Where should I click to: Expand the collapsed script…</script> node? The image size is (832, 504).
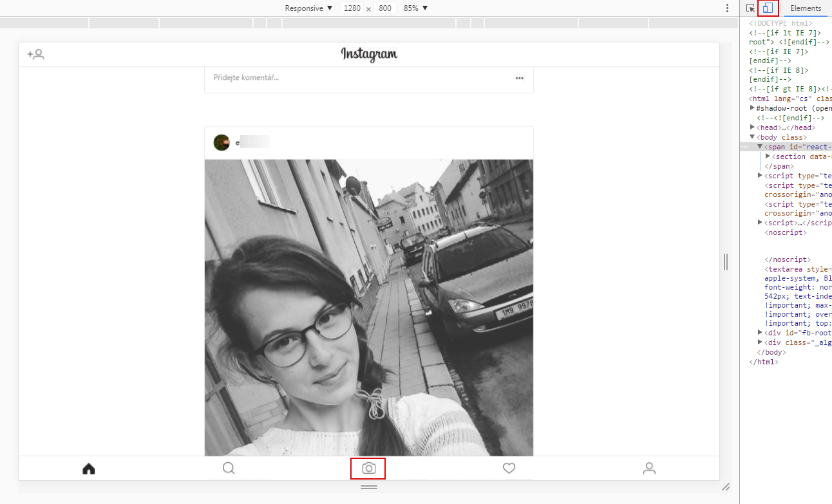click(x=760, y=223)
